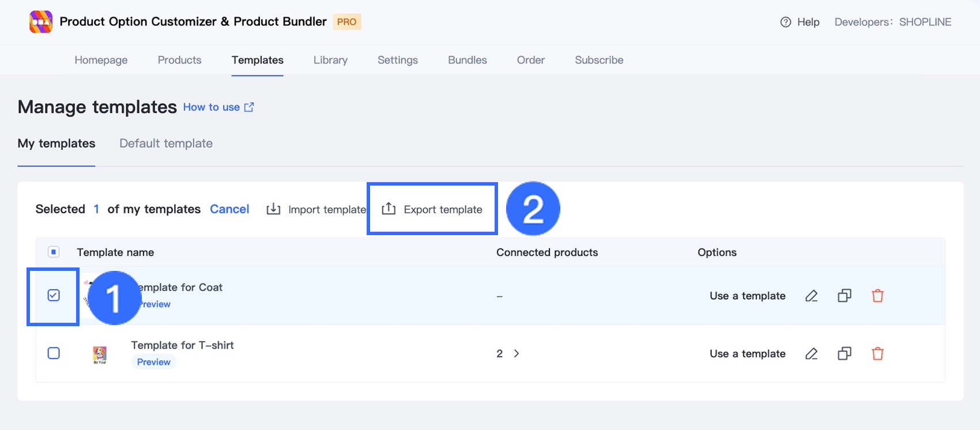The image size is (980, 430).
Task: Click the edit pencil for Template for Coat
Action: pyautogui.click(x=811, y=296)
